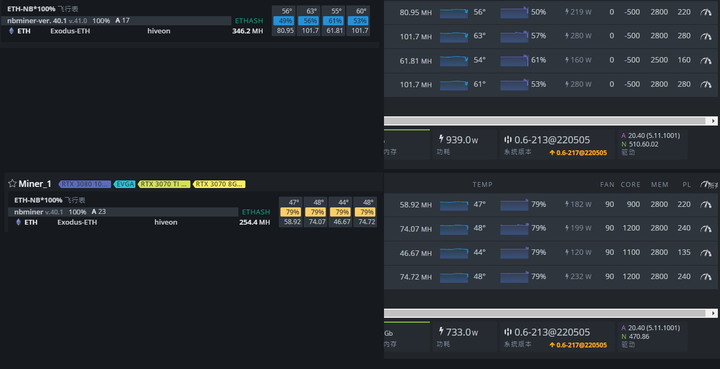This screenshot has width=720, height=369.
Task: Click the ETHASH label in the top rig
Action: tap(249, 21)
